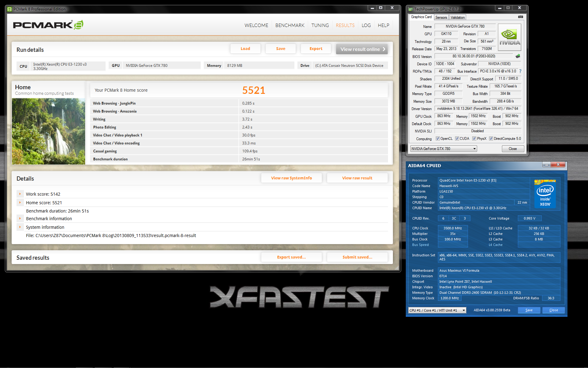
Task: Click the BIOS save chip icon
Action: click(518, 56)
